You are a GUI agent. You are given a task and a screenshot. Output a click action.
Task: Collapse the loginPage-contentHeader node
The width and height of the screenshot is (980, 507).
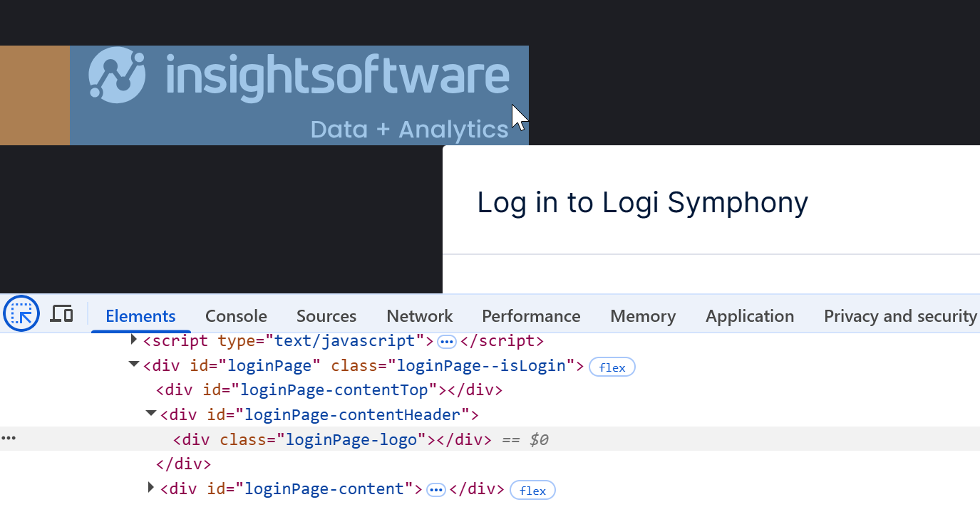(x=150, y=413)
